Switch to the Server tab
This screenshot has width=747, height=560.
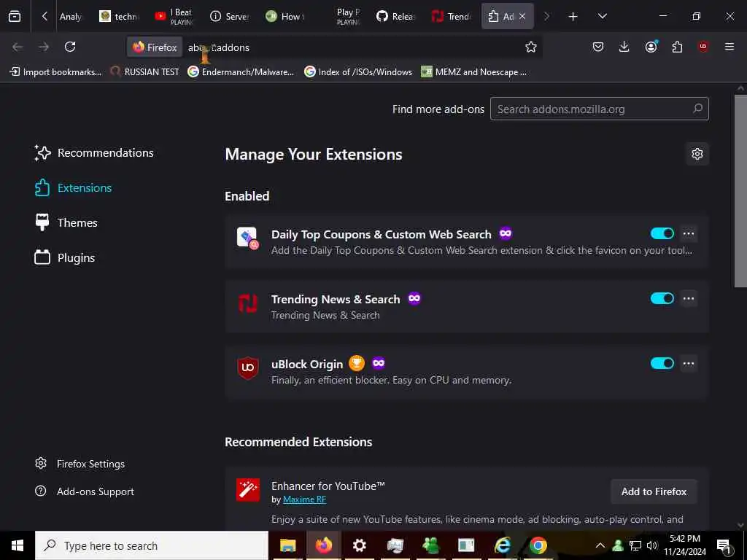pos(230,17)
